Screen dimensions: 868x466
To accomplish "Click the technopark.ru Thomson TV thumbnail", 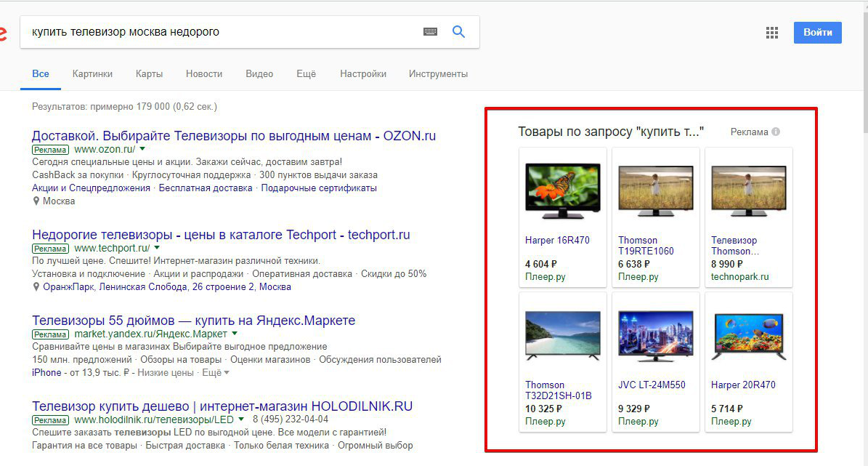I will (748, 190).
